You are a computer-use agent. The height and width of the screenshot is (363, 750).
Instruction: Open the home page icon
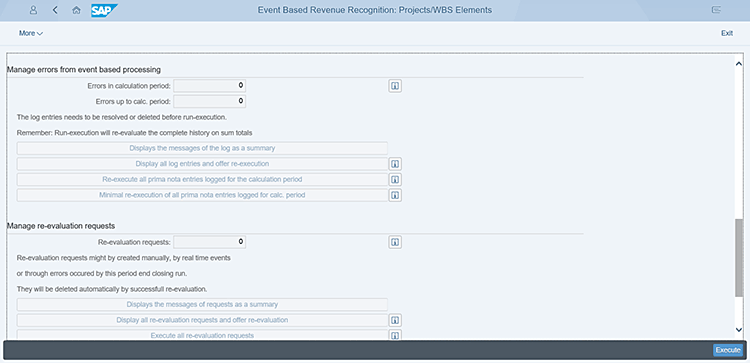76,10
